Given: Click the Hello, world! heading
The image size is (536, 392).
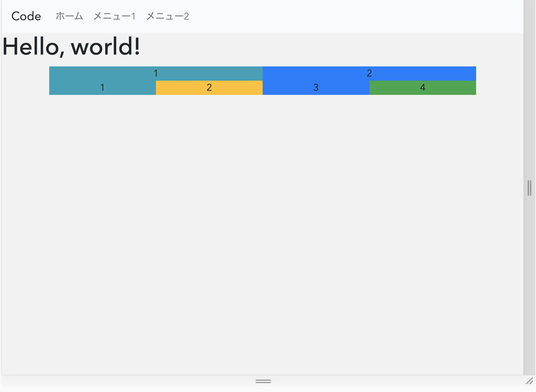Looking at the screenshot, I should (x=71, y=47).
